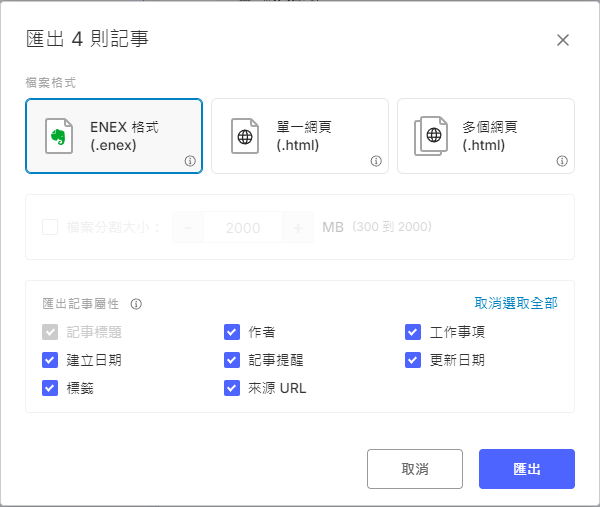
Task: Click info icon on 多個網頁 card
Action: coord(562,161)
